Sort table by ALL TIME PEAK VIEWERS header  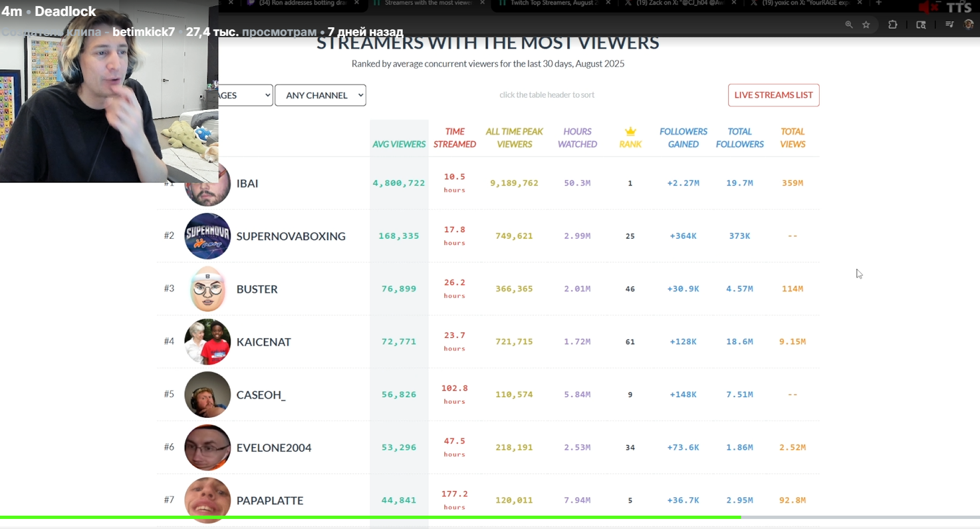tap(515, 138)
